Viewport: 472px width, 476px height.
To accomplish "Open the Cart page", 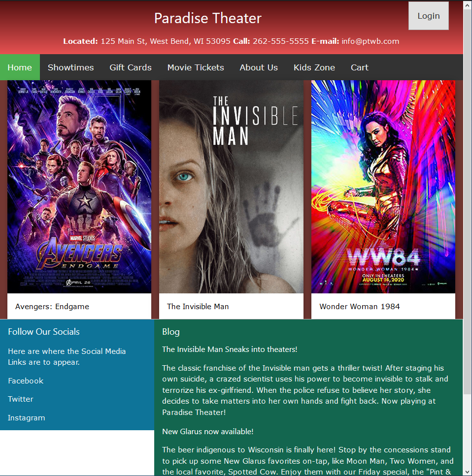I will (x=360, y=67).
